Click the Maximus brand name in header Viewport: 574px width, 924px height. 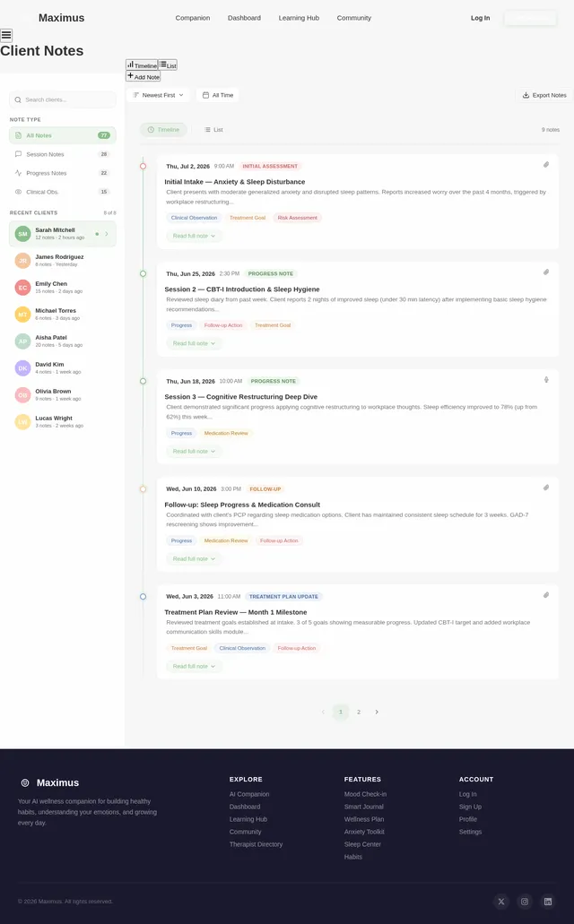tap(61, 18)
